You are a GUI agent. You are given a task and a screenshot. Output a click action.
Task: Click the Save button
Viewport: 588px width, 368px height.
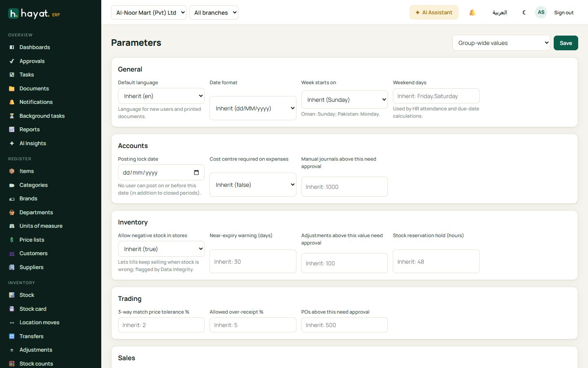566,43
